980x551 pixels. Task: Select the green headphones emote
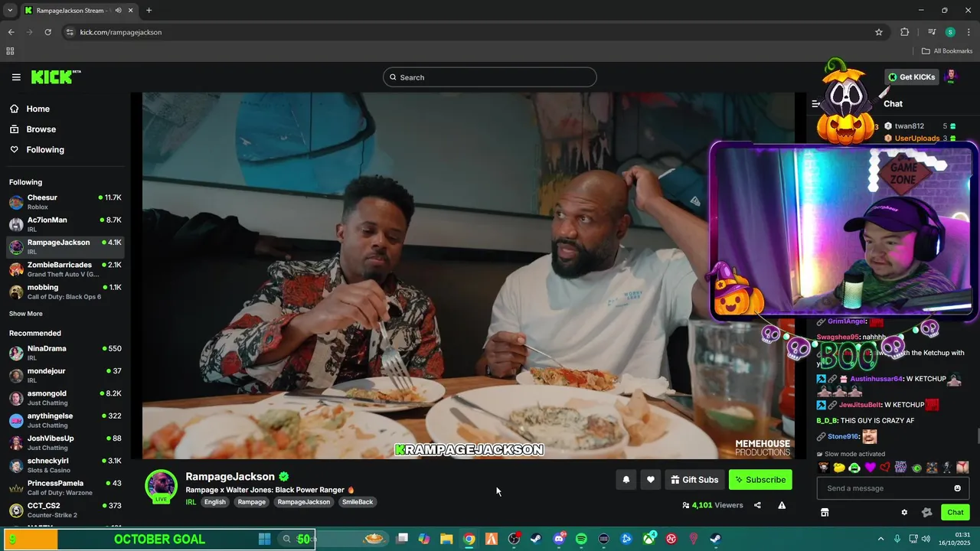(854, 468)
